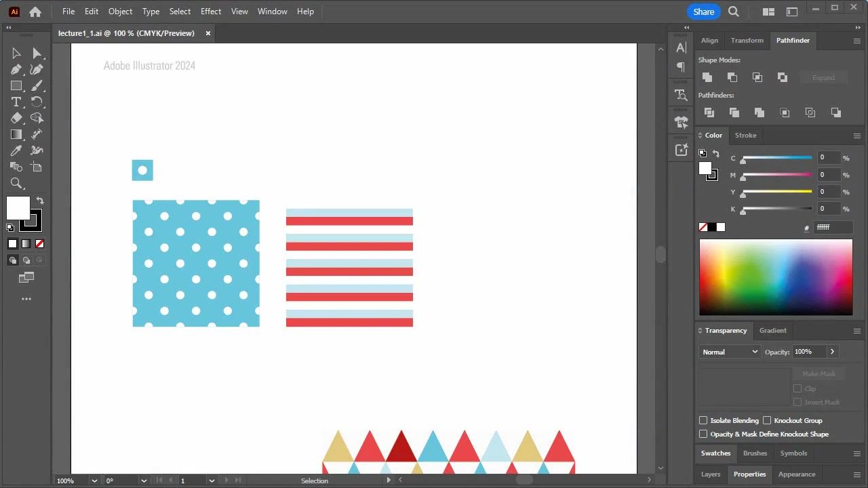Screen dimensions: 868x488
Task: Click the Home icon
Action: (35, 12)
